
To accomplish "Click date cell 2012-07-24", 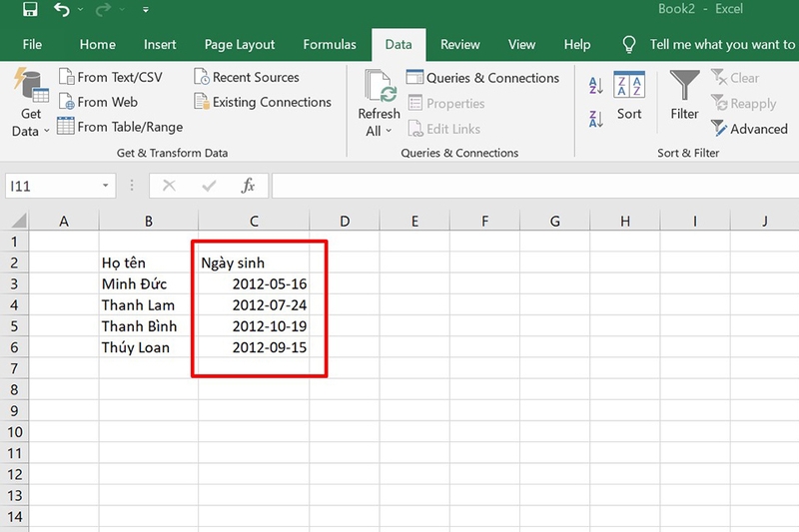I will tap(254, 305).
